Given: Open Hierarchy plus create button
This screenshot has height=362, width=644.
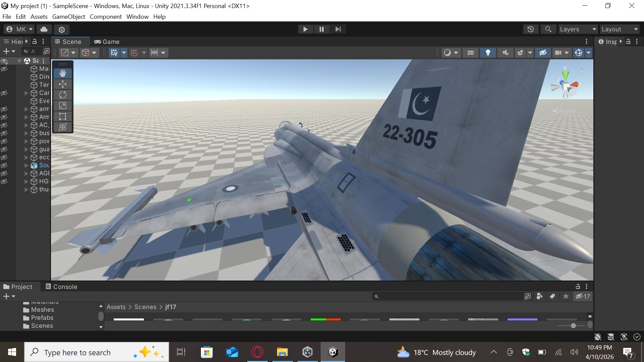Looking at the screenshot, I should (9, 51).
